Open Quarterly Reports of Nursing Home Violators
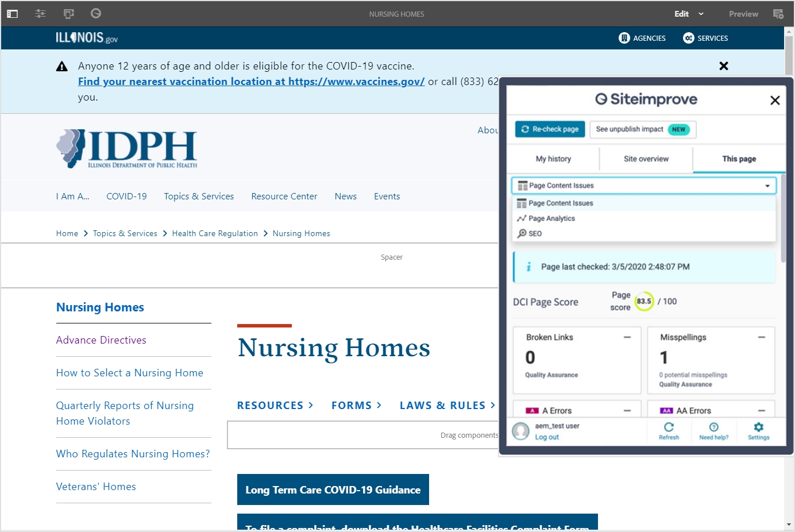The height and width of the screenshot is (532, 795). [x=125, y=413]
